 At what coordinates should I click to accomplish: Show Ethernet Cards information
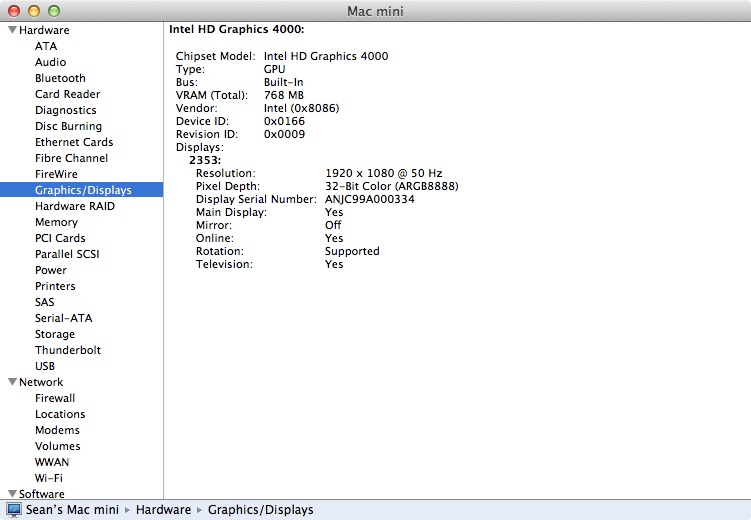(x=74, y=142)
